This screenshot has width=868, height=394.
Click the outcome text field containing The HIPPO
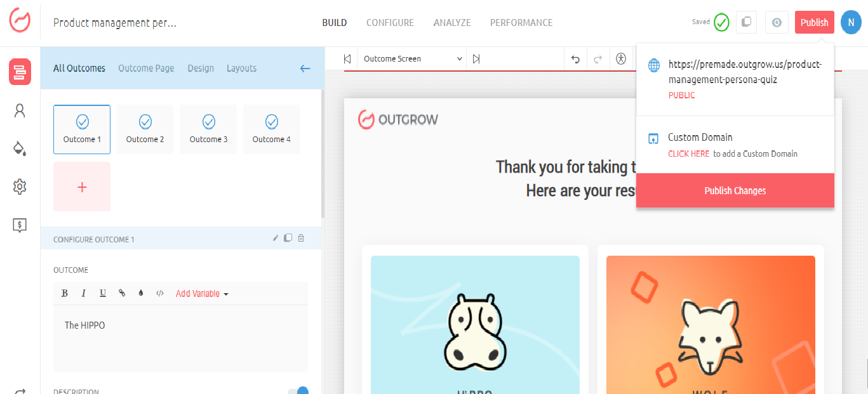[x=180, y=338]
